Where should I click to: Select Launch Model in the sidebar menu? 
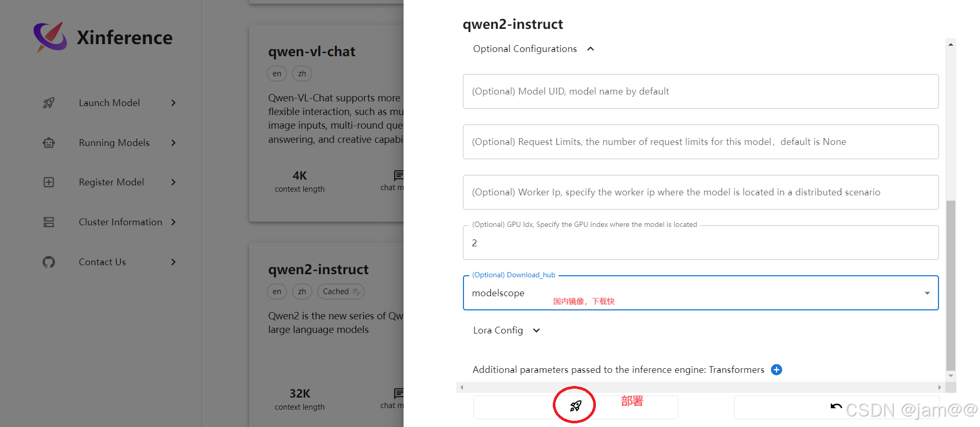(109, 102)
